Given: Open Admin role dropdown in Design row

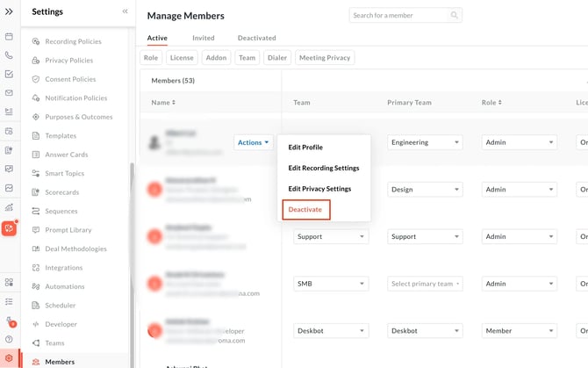Looking at the screenshot, I should [x=520, y=190].
